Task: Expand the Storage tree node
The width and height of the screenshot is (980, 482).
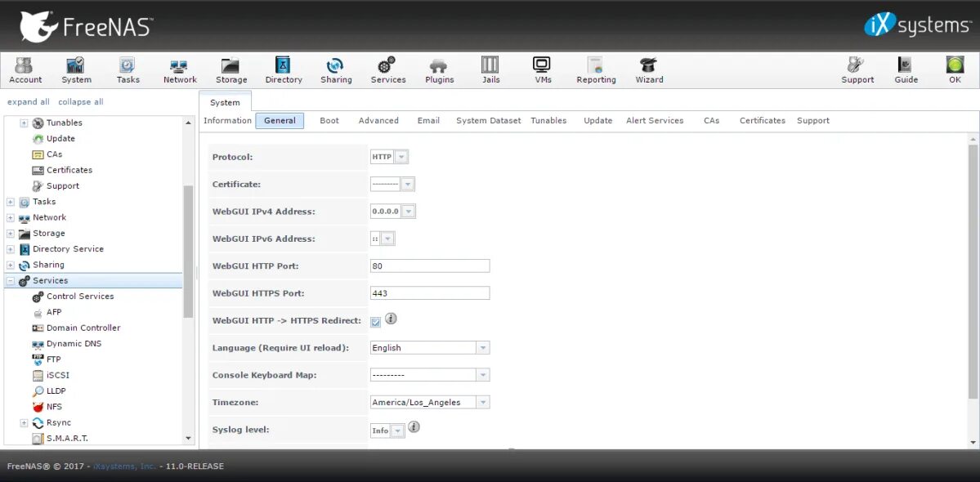Action: [10, 234]
